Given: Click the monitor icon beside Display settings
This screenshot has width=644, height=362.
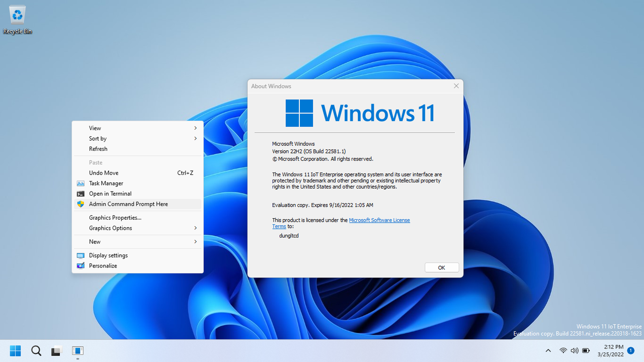Looking at the screenshot, I should pyautogui.click(x=80, y=255).
